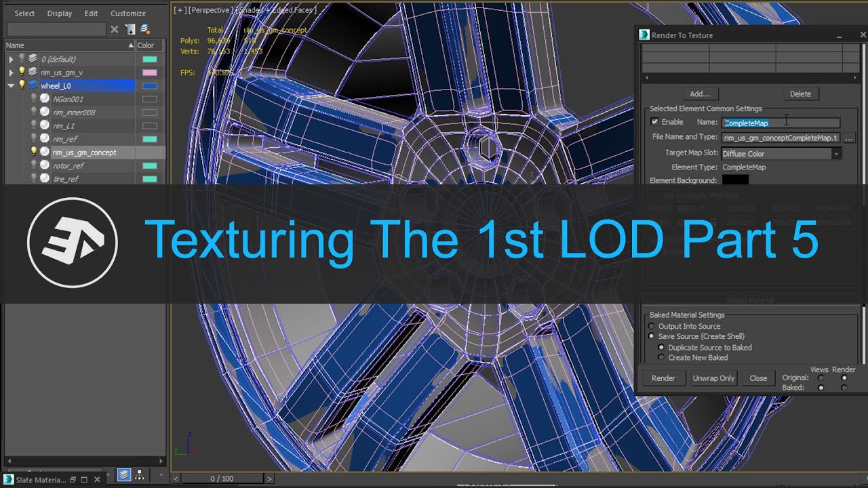Click the Color column header
Viewport: 868px width, 488px height.
pyautogui.click(x=150, y=45)
